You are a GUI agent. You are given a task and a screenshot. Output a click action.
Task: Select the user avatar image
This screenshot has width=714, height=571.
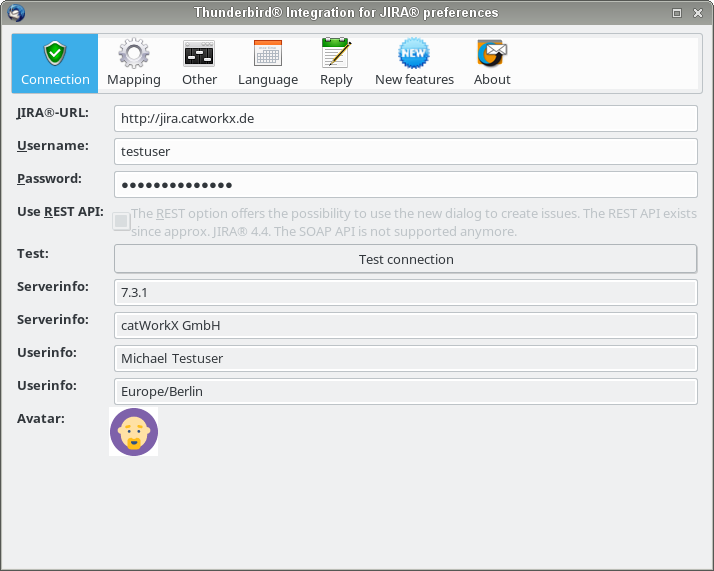[134, 432]
